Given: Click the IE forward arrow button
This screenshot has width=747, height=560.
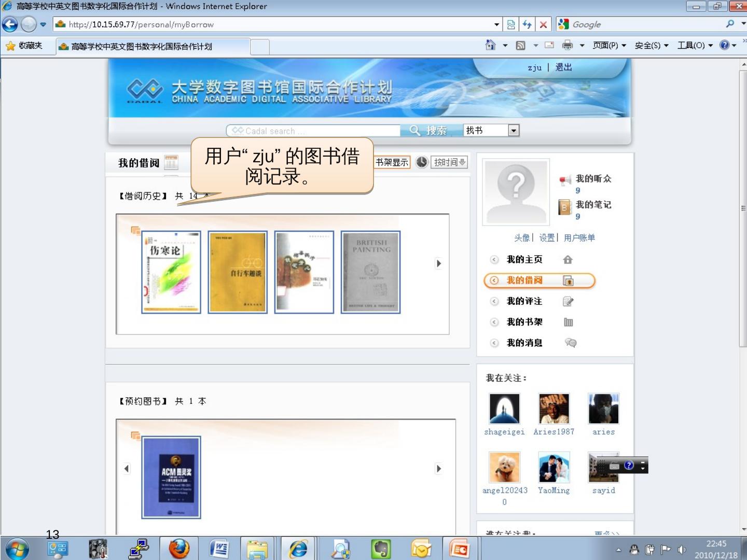Looking at the screenshot, I should coord(29,24).
